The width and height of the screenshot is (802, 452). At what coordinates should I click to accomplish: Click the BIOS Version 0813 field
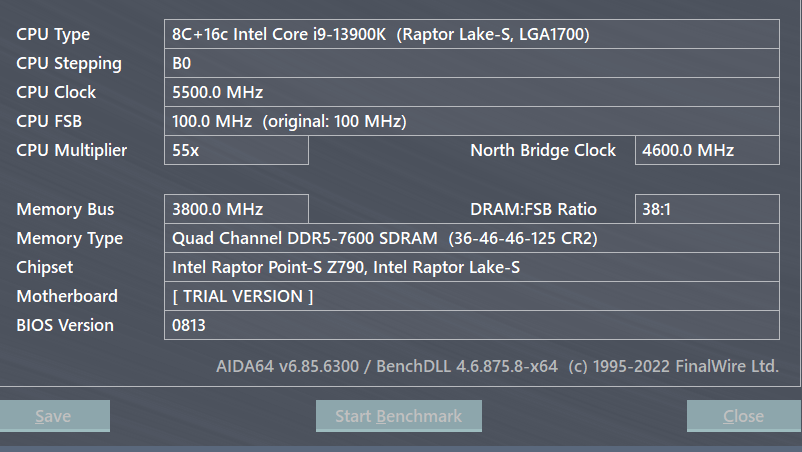point(471,325)
